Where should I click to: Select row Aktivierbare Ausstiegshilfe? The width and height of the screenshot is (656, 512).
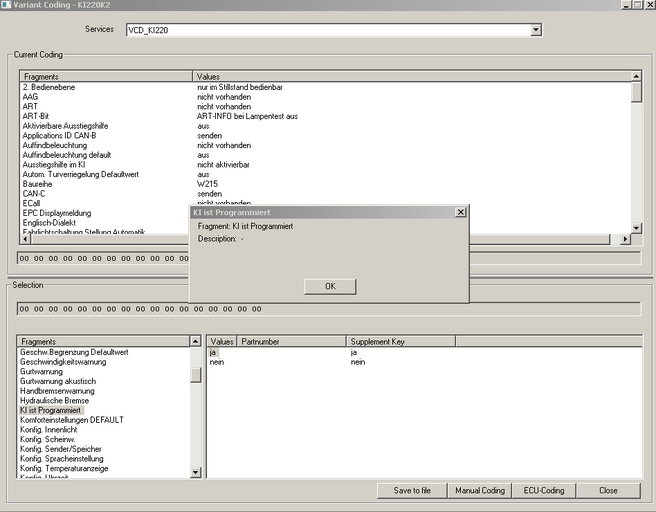pos(65,125)
